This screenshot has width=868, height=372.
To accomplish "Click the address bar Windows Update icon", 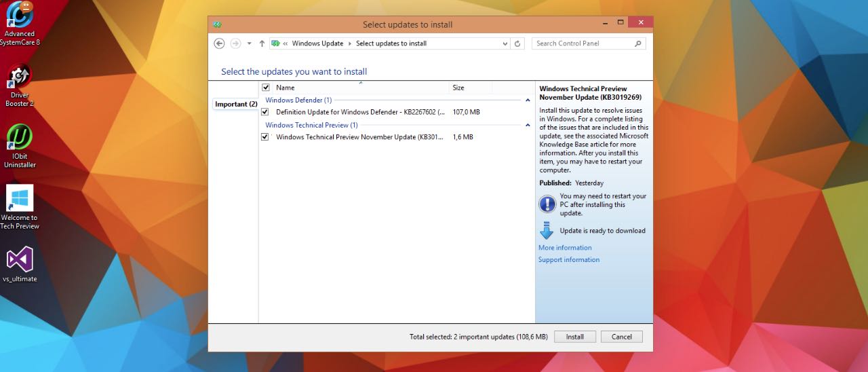I will [x=275, y=43].
